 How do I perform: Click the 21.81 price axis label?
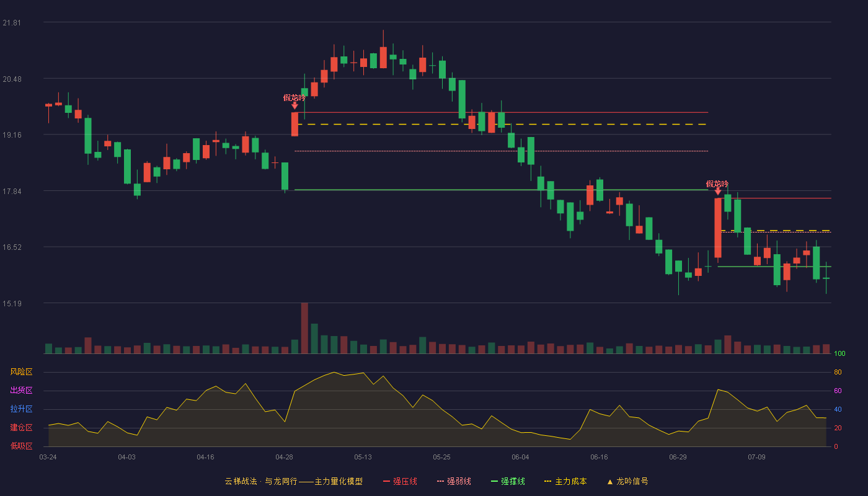12,23
